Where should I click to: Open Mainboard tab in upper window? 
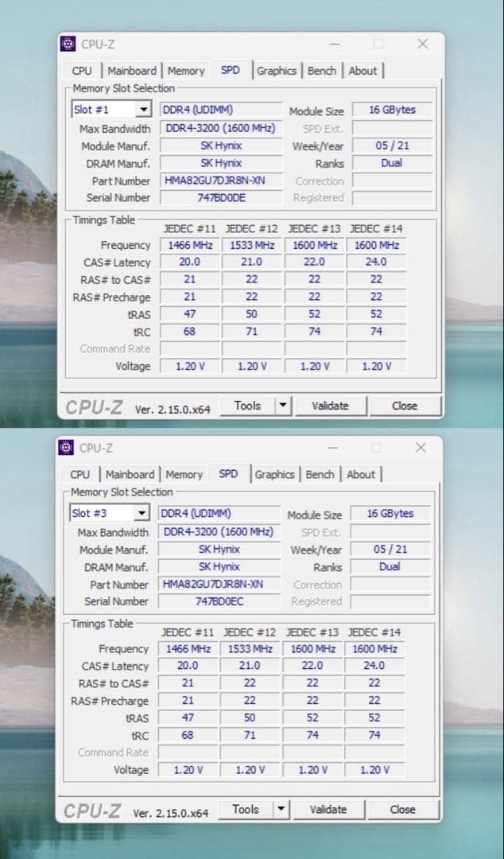click(132, 71)
